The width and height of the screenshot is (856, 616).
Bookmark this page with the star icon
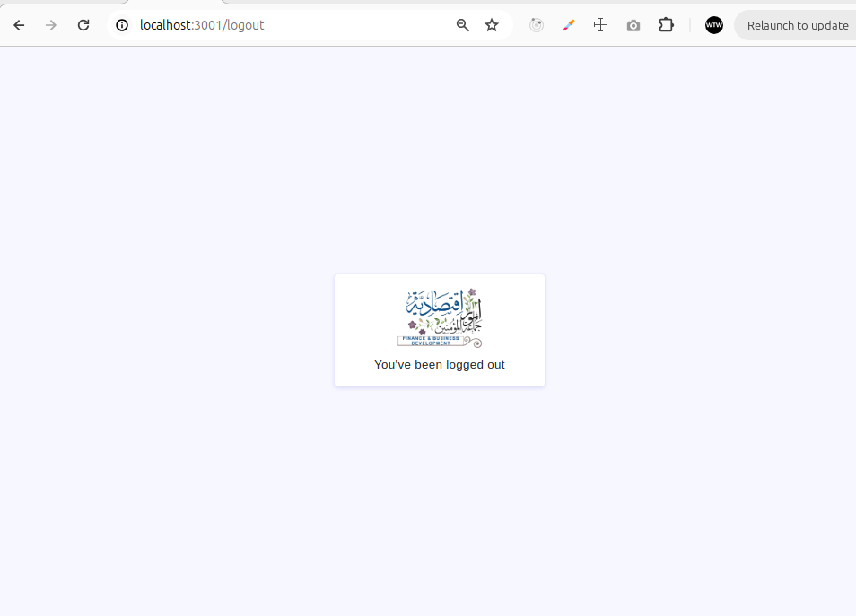(x=492, y=25)
